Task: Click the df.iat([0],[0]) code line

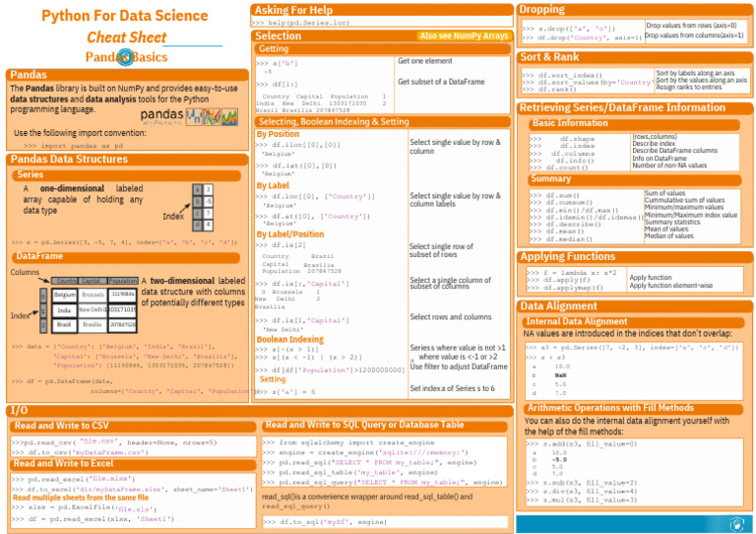Action: point(296,166)
